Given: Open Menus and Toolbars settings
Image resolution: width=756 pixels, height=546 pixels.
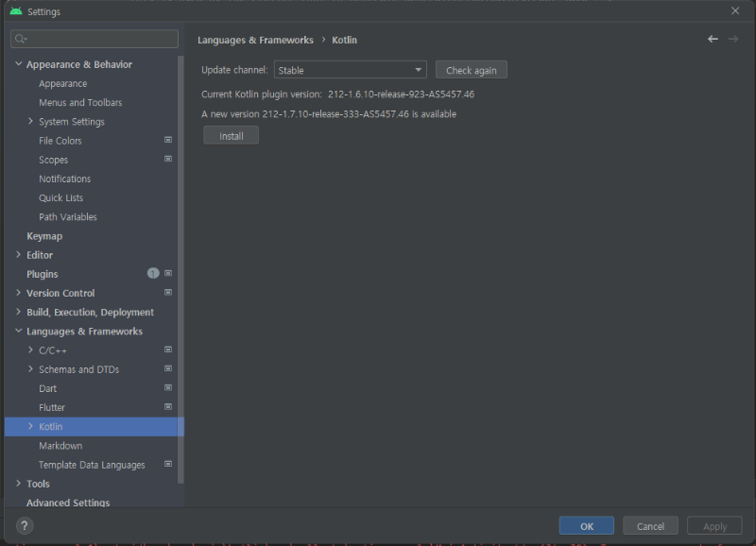Looking at the screenshot, I should click(80, 102).
